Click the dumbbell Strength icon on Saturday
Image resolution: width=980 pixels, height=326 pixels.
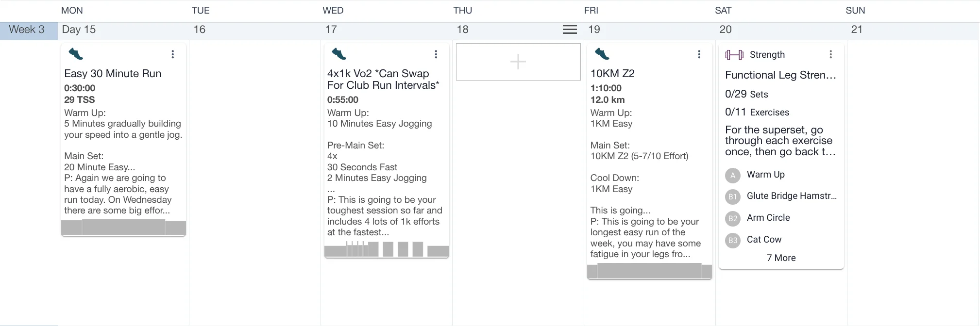734,55
